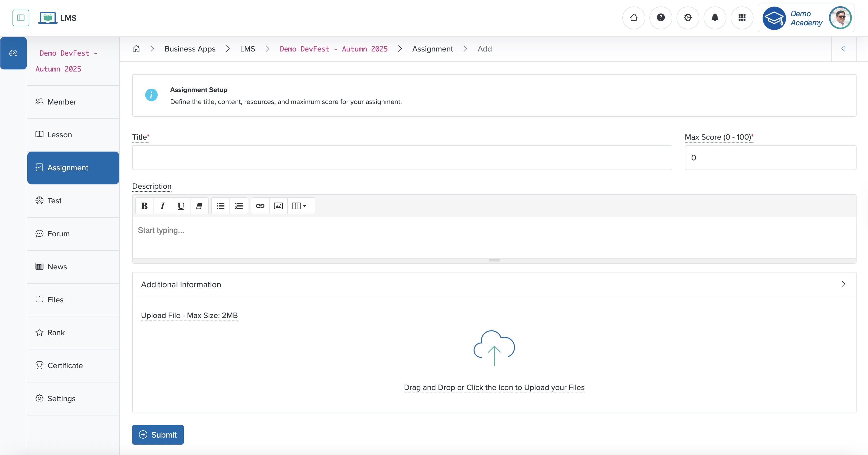Open the help icon in the top bar

point(661,18)
